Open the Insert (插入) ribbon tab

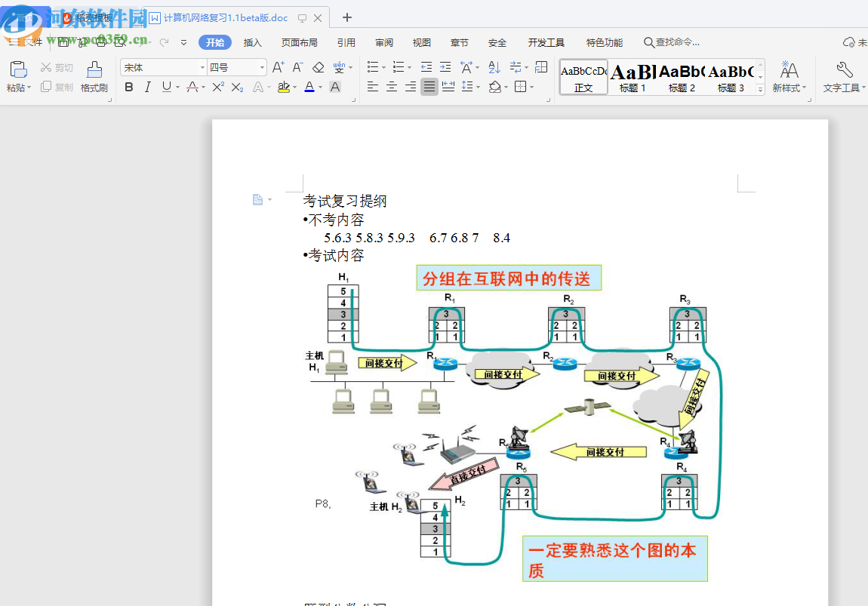coord(252,43)
